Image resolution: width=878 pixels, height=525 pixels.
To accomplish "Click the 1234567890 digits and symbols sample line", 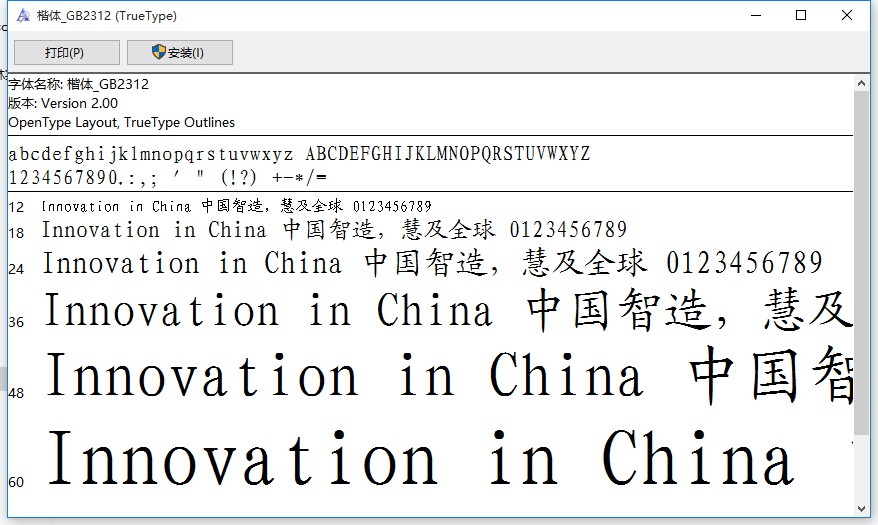I will click(167, 177).
